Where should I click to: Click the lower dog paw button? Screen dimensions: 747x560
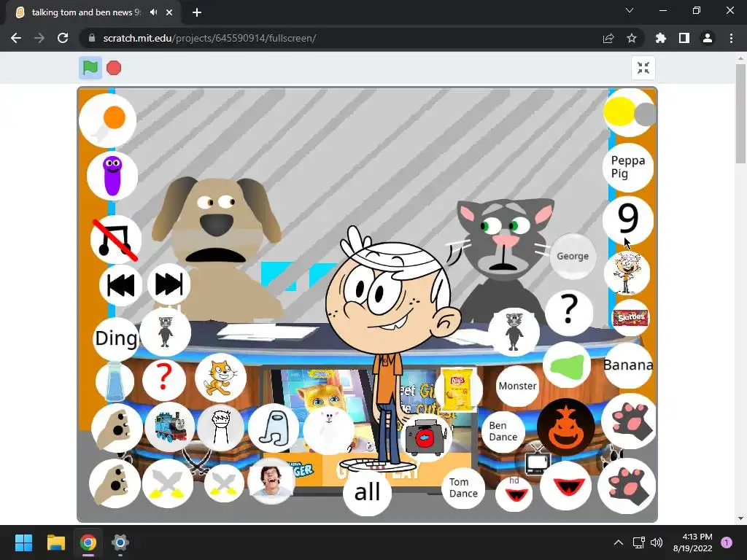115,484
